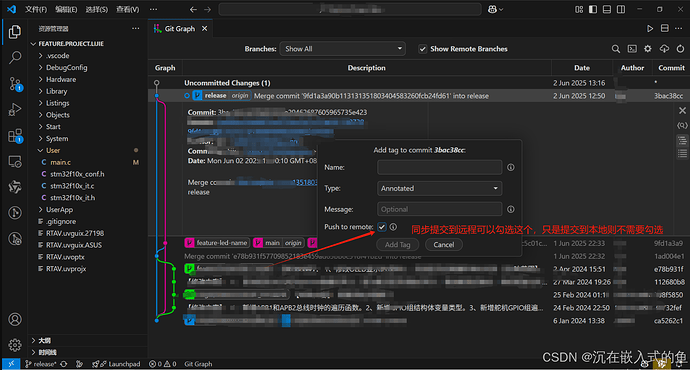Toggle Show Remote Branches checkbox
The image size is (690, 370).
point(422,49)
